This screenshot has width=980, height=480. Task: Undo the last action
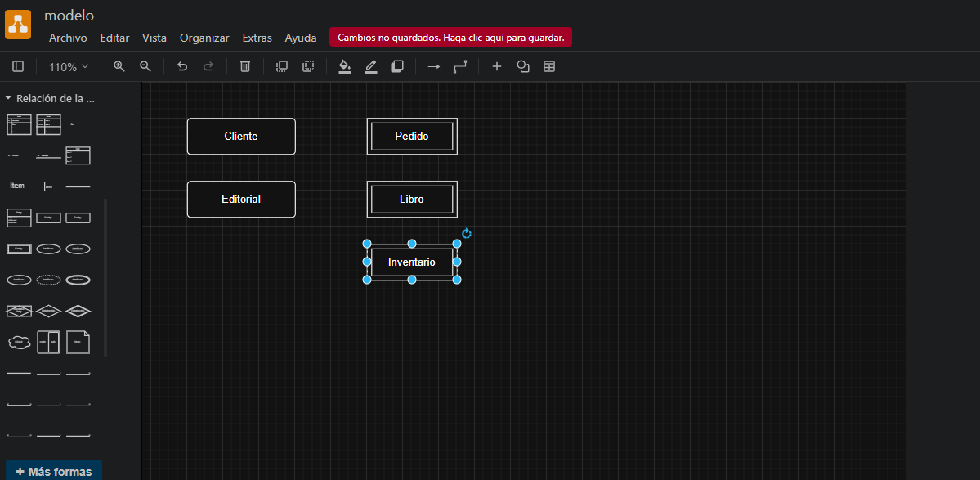(182, 66)
